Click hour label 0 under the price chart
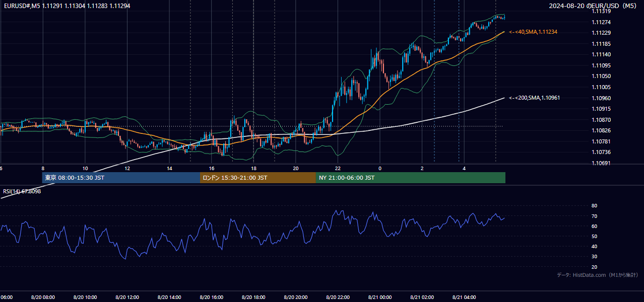Screen dimensions: 644x302 pos(380,168)
